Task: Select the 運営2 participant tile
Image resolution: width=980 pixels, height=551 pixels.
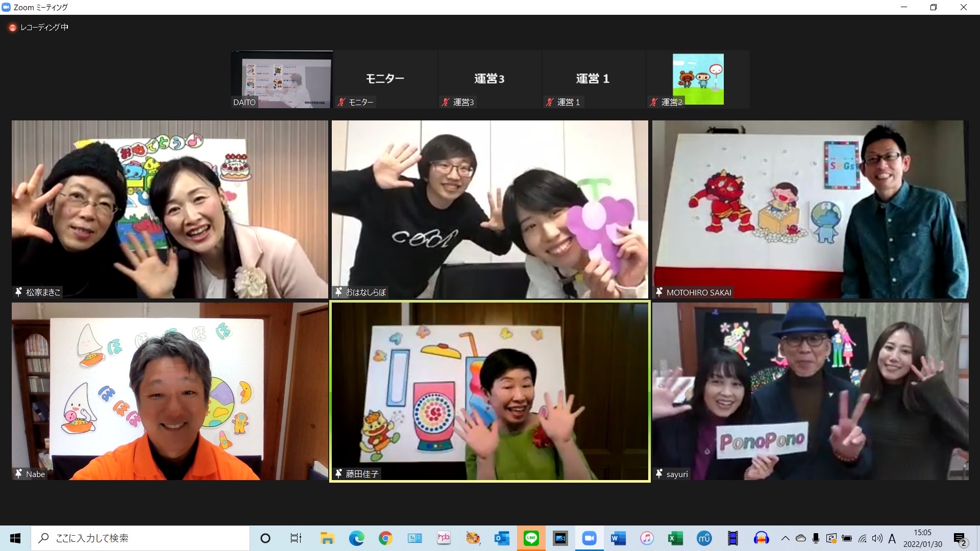Action: tap(698, 80)
